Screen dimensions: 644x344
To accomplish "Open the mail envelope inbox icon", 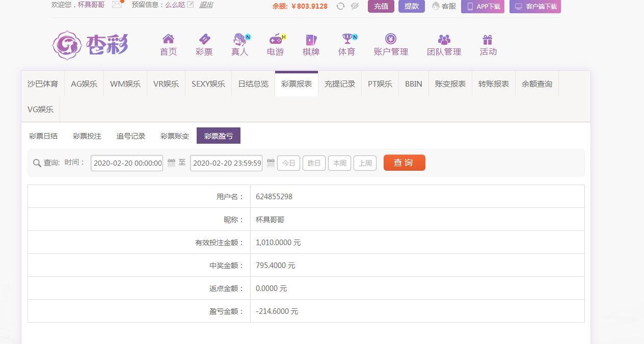I will click(x=117, y=5).
